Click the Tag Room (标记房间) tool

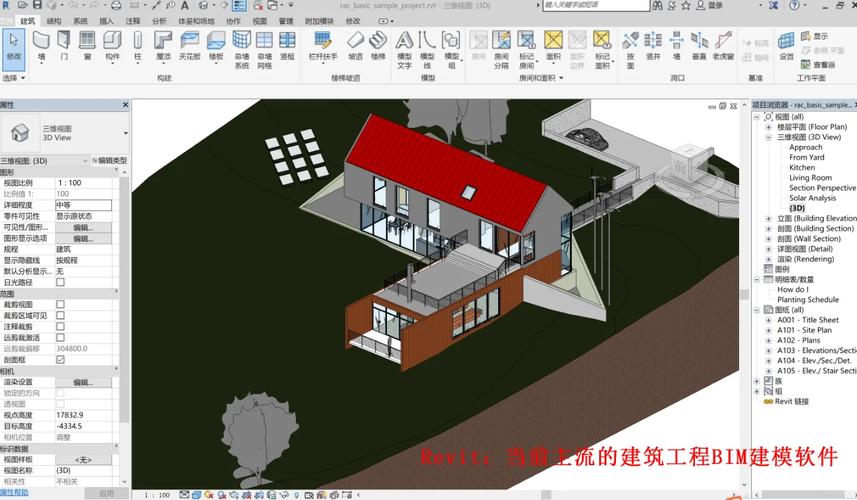(526, 50)
